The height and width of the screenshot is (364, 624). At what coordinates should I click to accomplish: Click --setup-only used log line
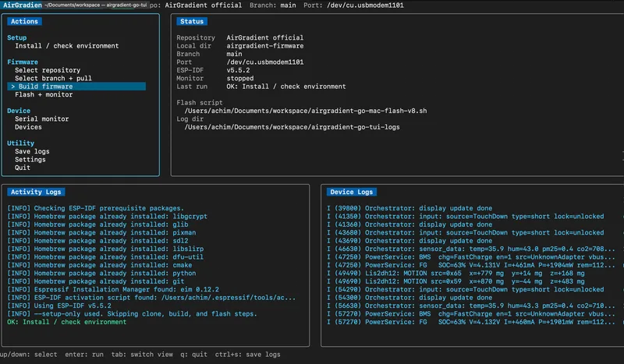tap(132, 314)
